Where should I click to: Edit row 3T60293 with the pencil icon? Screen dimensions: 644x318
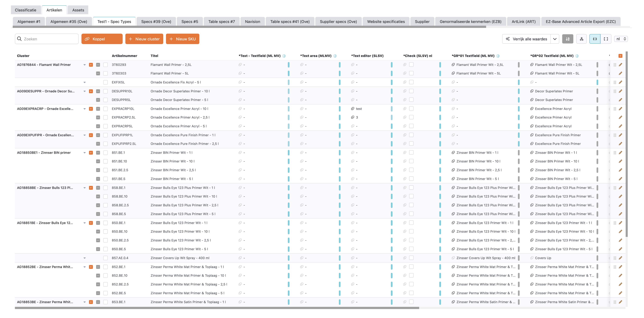620,65
